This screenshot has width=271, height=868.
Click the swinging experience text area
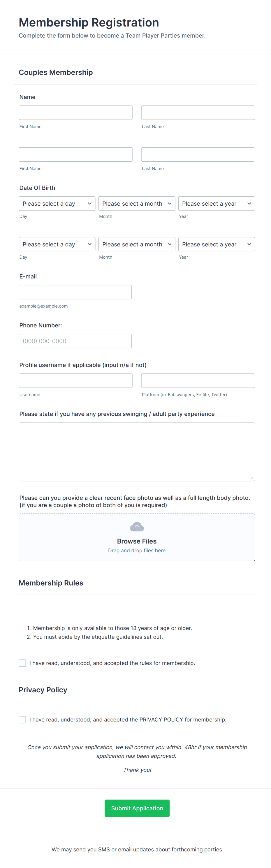point(136,451)
